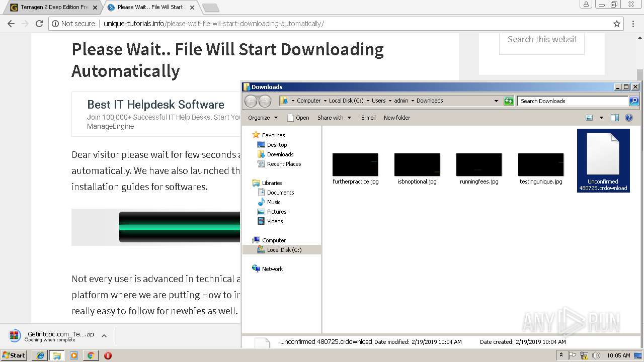This screenshot has height=362, width=644.
Task: Select Downloads under Favorites
Action: [x=280, y=154]
